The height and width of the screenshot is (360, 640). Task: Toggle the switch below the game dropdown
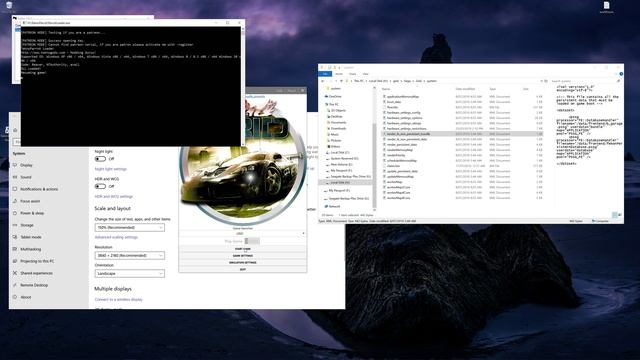pyautogui.click(x=252, y=241)
